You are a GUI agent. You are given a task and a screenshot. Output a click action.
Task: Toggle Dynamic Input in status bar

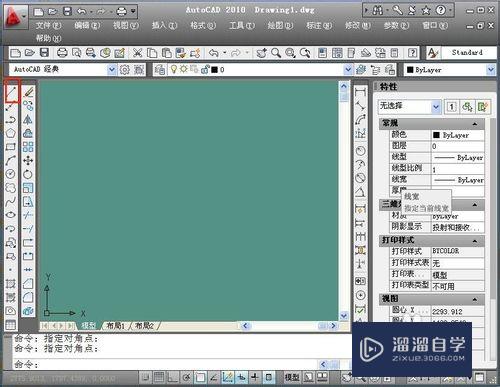pyautogui.click(x=241, y=377)
